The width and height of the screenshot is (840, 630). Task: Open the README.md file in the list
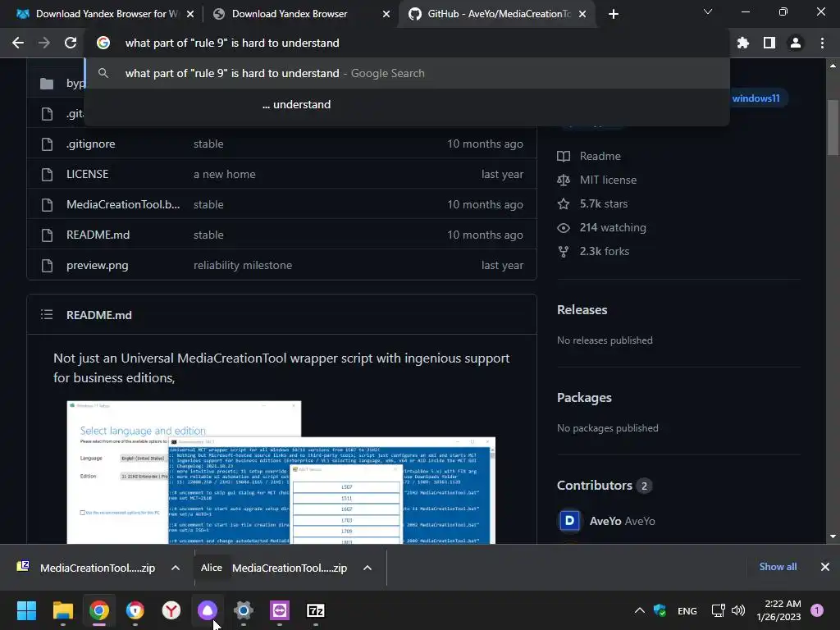[x=98, y=235]
